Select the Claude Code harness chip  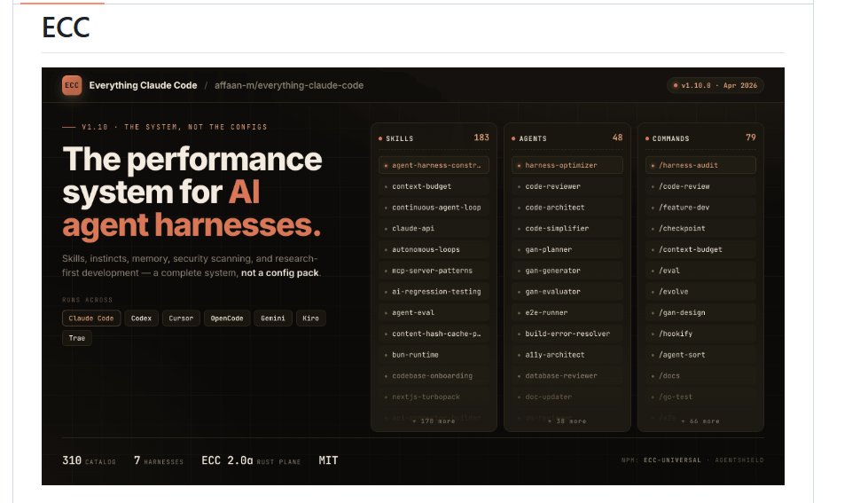[91, 318]
